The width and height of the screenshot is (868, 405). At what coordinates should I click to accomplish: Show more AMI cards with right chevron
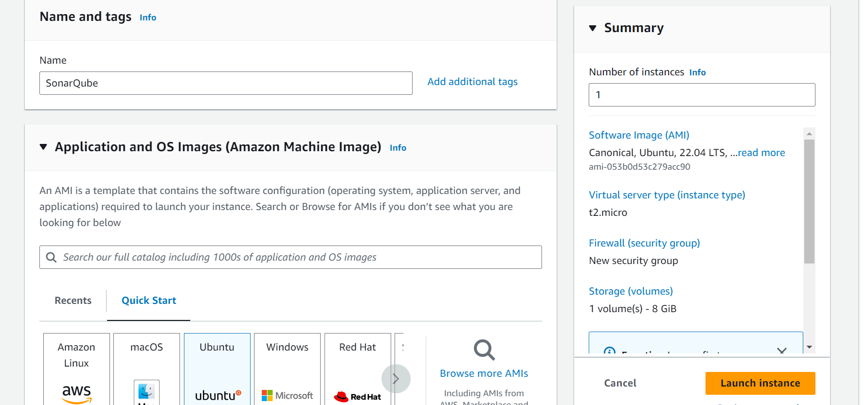396,379
